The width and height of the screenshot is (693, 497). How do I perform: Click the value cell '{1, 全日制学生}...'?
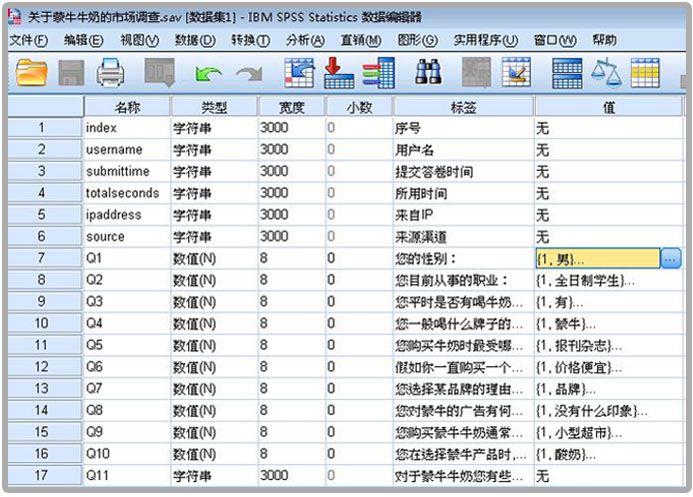[609, 280]
